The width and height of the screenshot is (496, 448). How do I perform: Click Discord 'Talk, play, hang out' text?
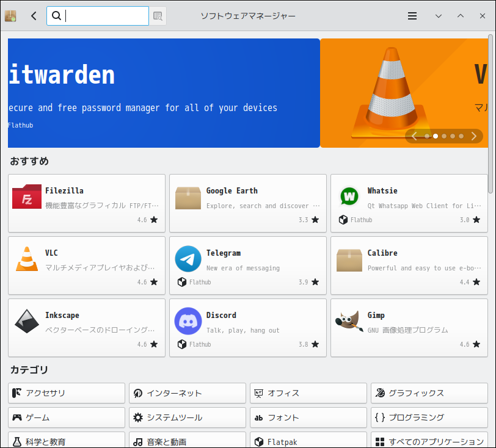pos(243,330)
